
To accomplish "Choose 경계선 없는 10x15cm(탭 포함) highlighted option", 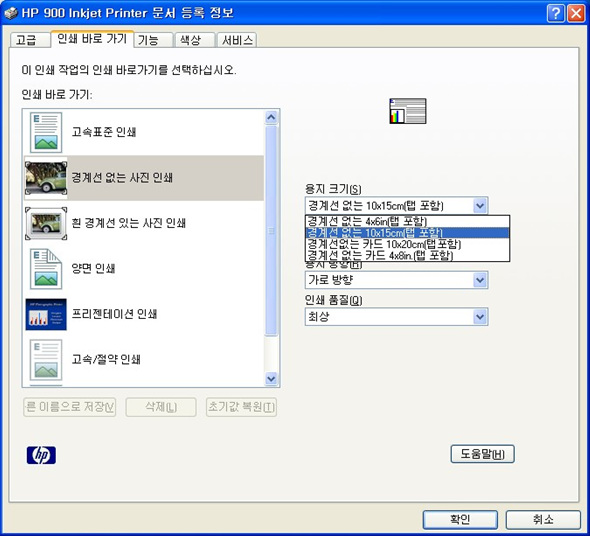I will [x=408, y=233].
